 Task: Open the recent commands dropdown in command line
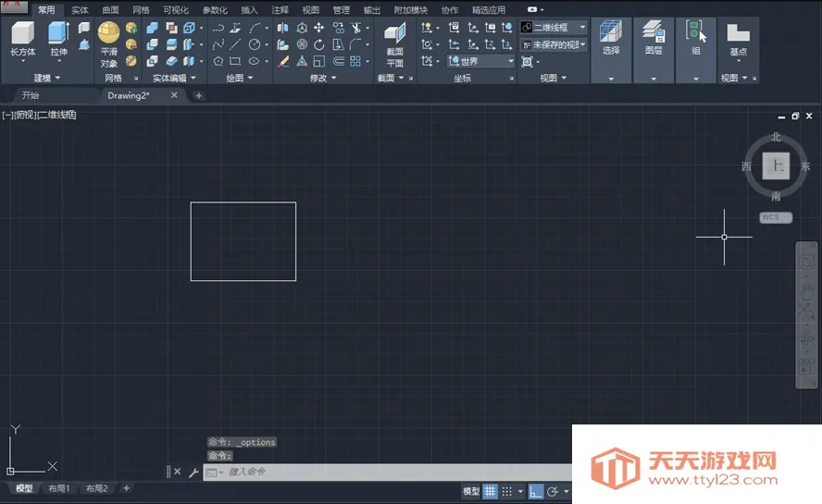pos(214,473)
